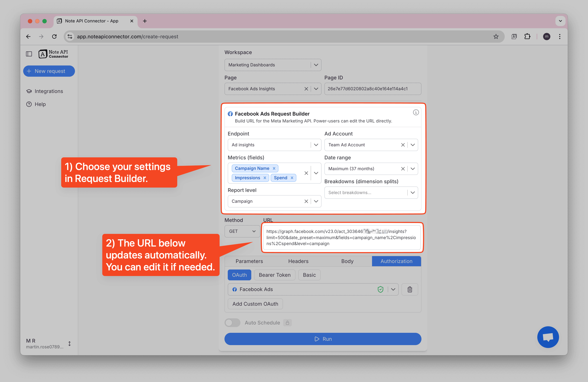Click Add Custom OAuth button
This screenshot has height=382, width=588.
tap(255, 304)
